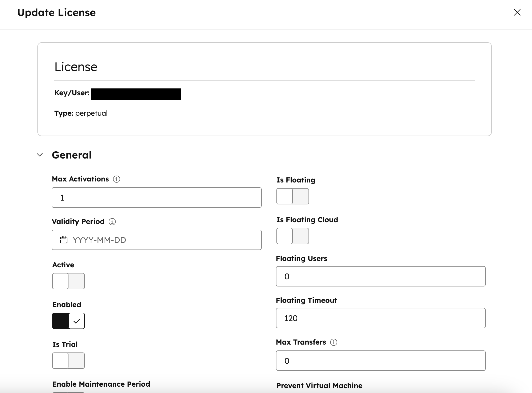This screenshot has width=532, height=393.
Task: Enable the Is Floating Cloud switch
Action: coord(292,236)
